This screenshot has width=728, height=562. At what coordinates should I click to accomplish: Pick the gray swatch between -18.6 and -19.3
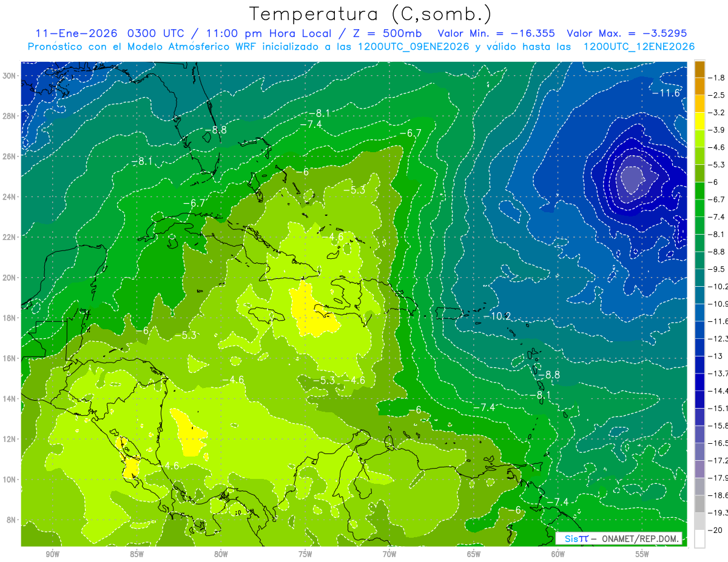pyautogui.click(x=699, y=504)
